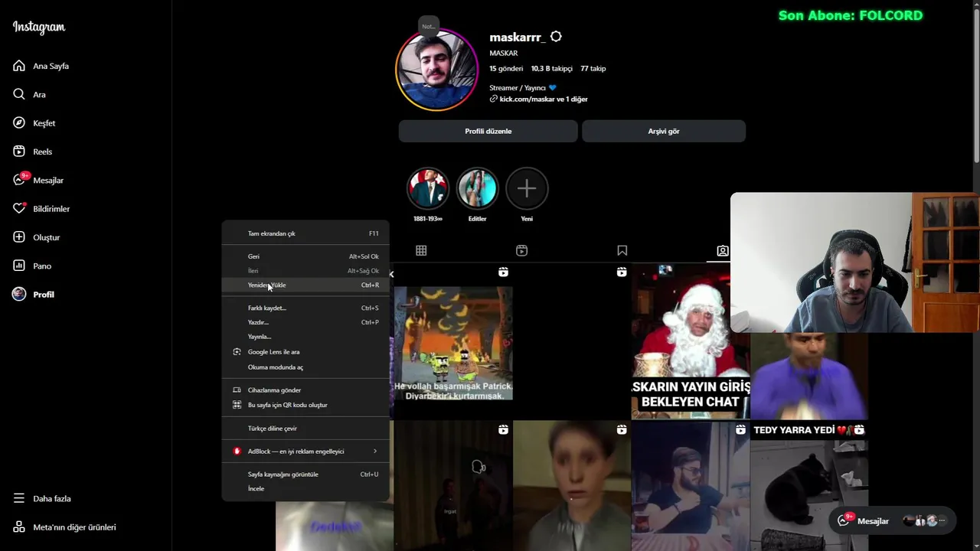Click the floating Mesajlar messenger icon
The height and width of the screenshot is (551, 980).
[x=844, y=520]
